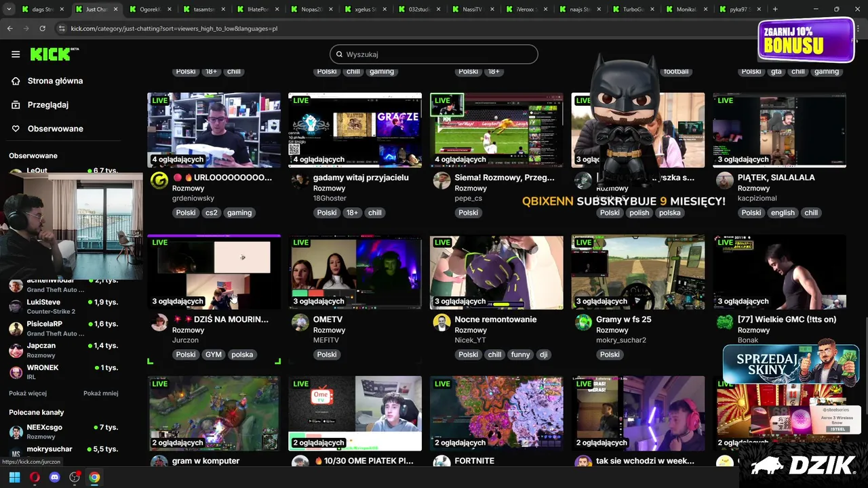
Task: Select the cs2 tag under grdeniowsky
Action: (x=211, y=212)
